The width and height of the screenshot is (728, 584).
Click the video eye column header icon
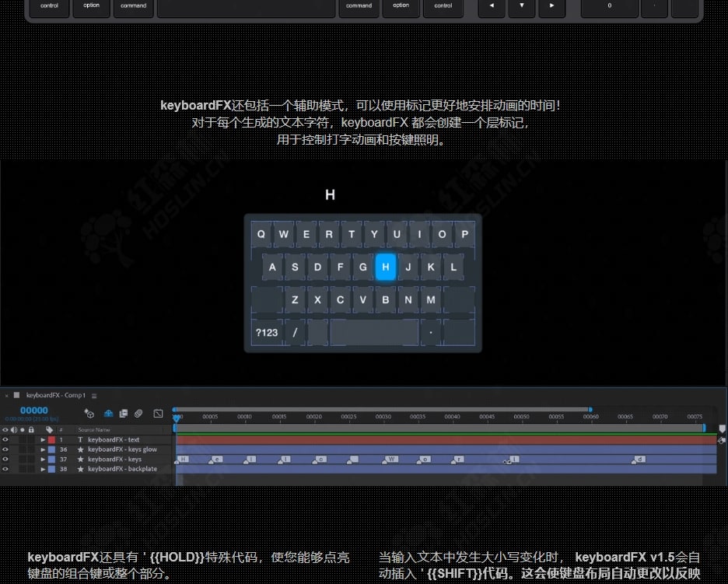click(5, 430)
